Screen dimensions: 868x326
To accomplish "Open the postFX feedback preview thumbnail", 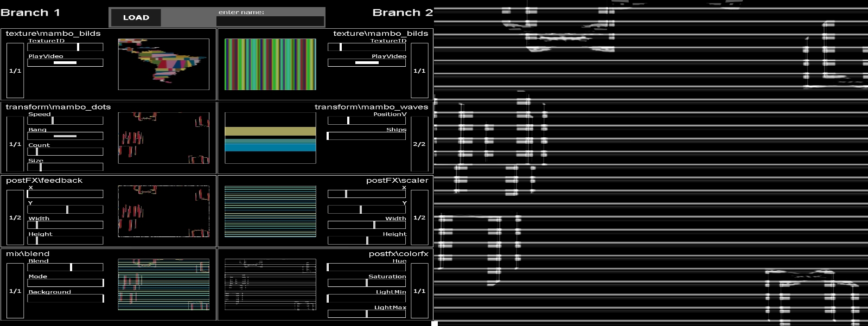I will pyautogui.click(x=163, y=211).
